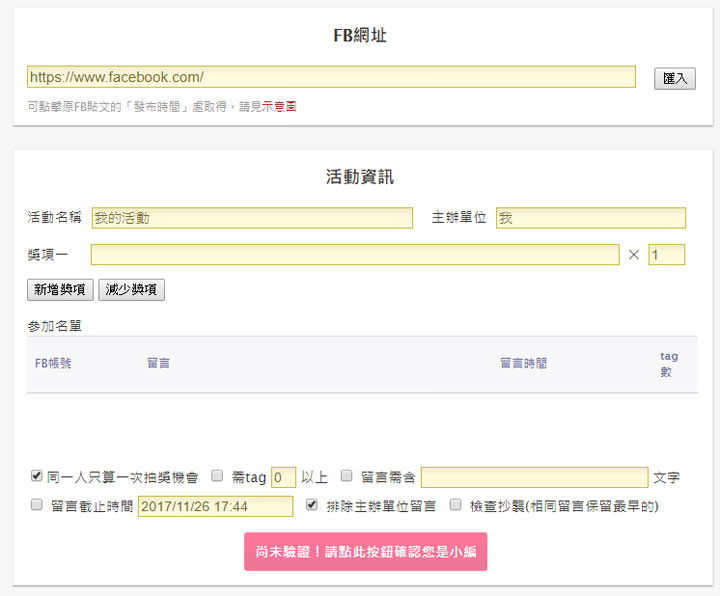The height and width of the screenshot is (596, 720).
Task: Click the 主辦單位 organizer field
Action: click(x=591, y=218)
